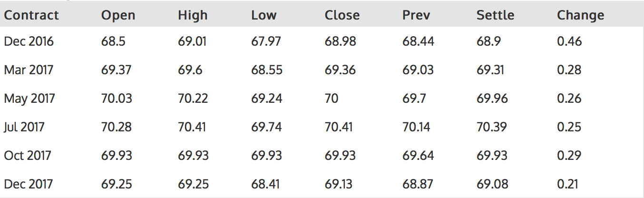Screen dimensions: 644x198
Task: Click the Settle column header
Action: pos(495,15)
